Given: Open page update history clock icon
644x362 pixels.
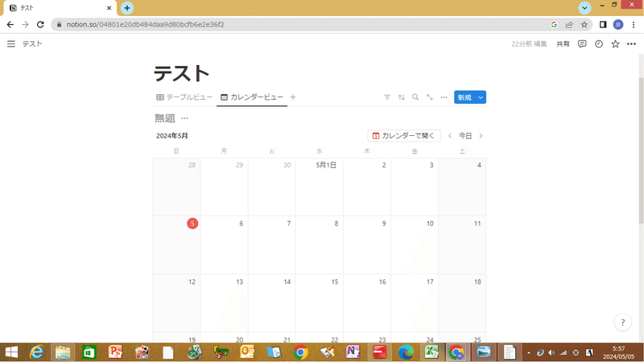Looking at the screenshot, I should [x=599, y=44].
